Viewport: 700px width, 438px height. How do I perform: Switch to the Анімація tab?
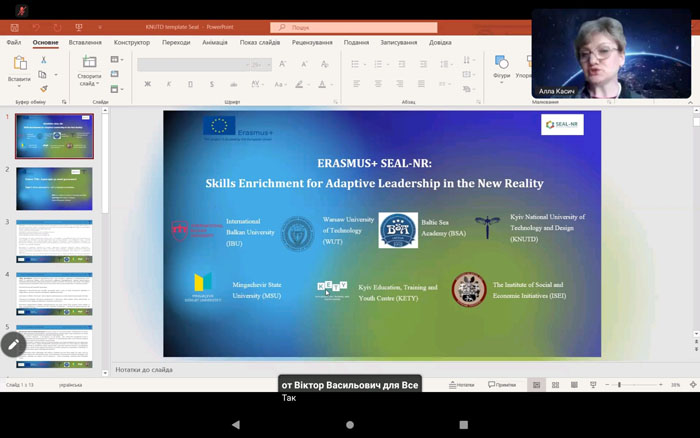coord(215,42)
